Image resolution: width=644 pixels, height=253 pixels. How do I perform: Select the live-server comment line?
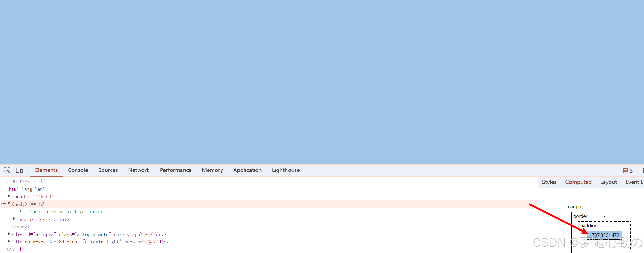pyautogui.click(x=65, y=212)
